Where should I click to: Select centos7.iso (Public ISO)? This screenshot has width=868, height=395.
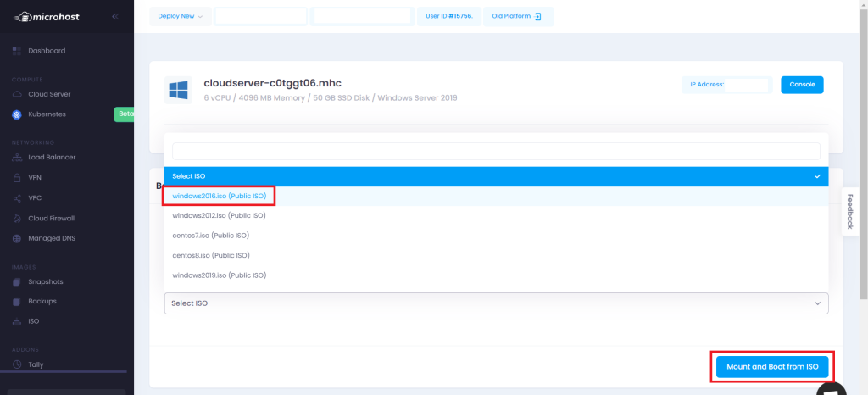coord(496,236)
